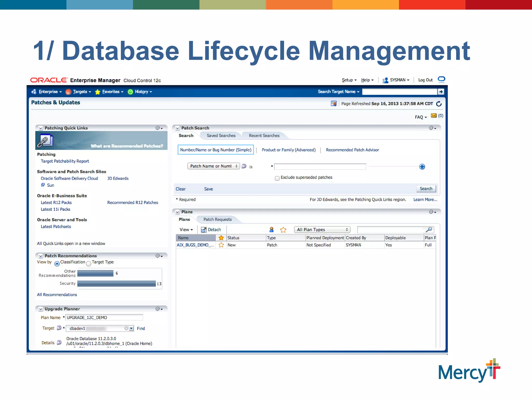Screen dimensions: 532x399
Task: Open Recommended Patch Advisor
Action: click(352, 150)
